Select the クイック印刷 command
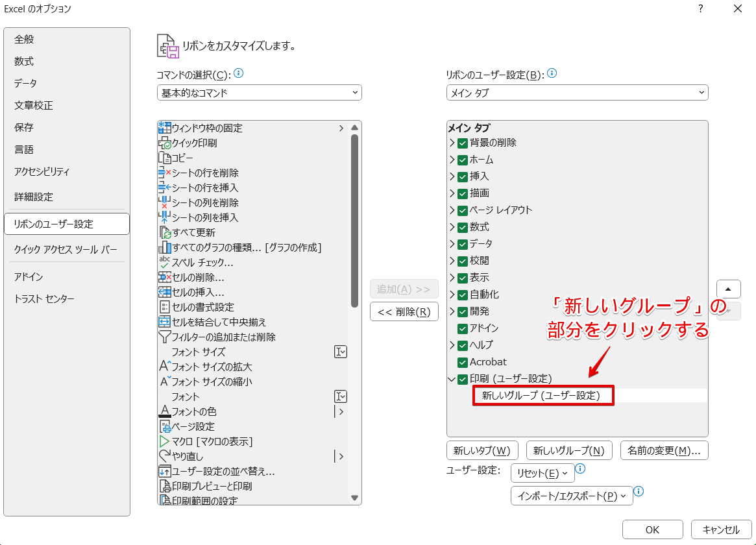 pyautogui.click(x=195, y=143)
